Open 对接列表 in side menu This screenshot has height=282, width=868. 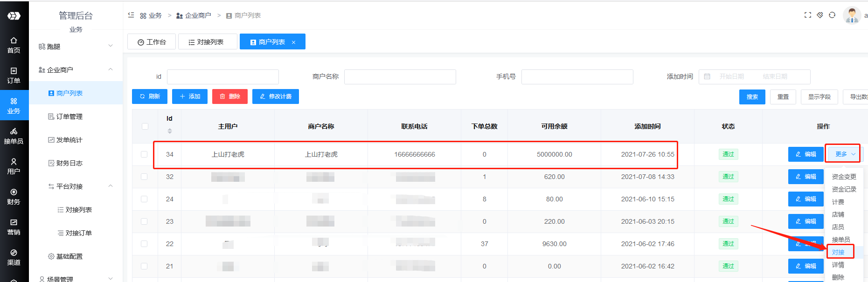point(76,209)
